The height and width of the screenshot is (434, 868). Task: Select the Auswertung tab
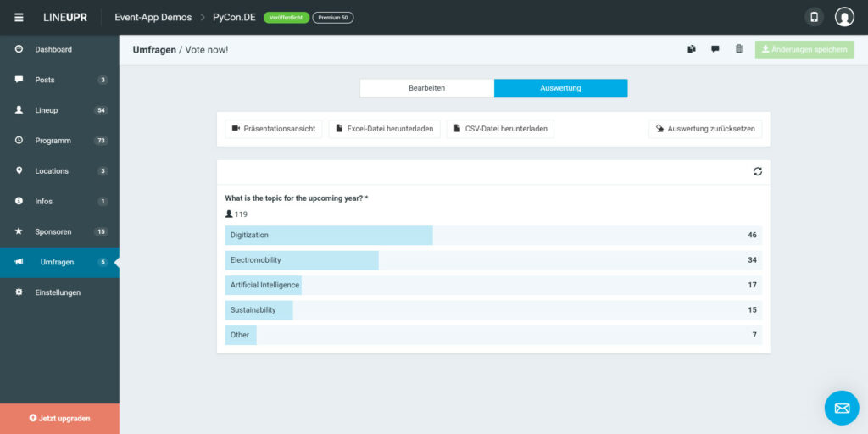click(561, 88)
